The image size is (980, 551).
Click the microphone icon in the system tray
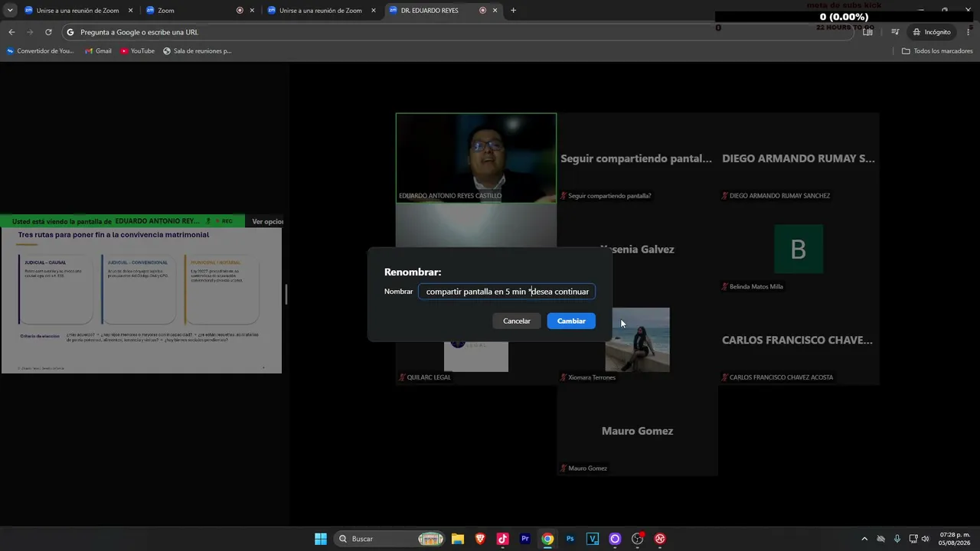coord(897,539)
